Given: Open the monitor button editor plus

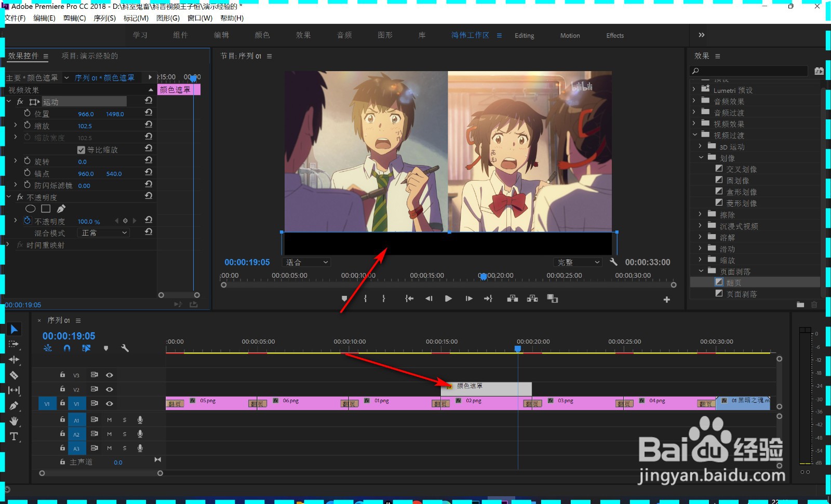Looking at the screenshot, I should (x=667, y=299).
